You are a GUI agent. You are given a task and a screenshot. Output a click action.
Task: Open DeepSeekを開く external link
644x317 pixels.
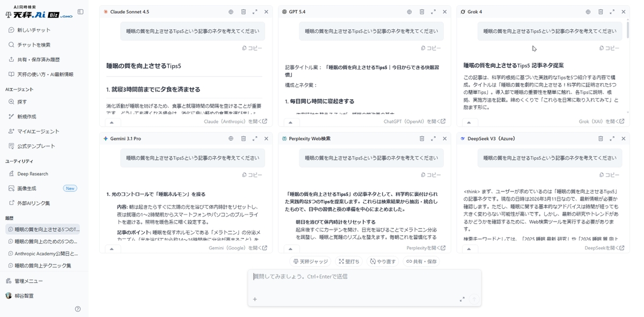(x=605, y=248)
